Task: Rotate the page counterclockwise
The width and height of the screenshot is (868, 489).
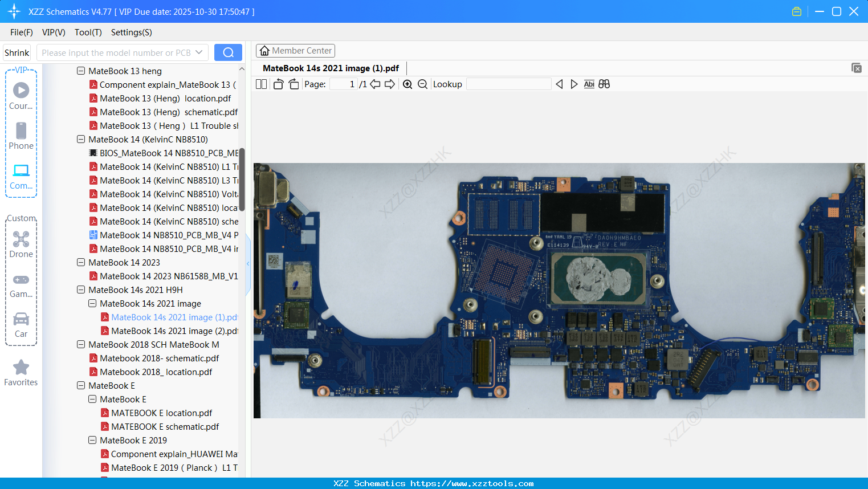Action: 279,84
